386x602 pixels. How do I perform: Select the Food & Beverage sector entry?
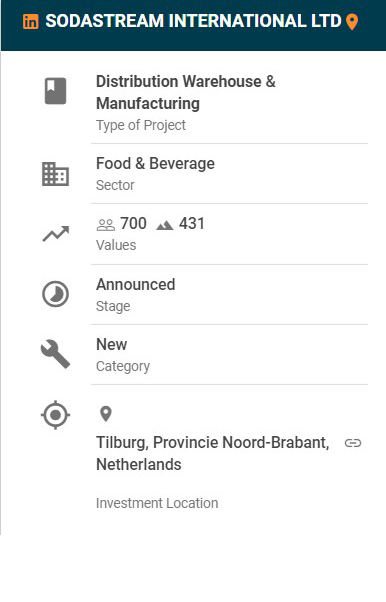[x=155, y=164]
